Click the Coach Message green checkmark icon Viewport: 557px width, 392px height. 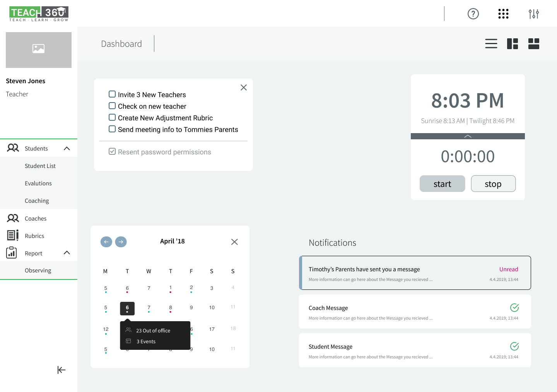point(514,308)
